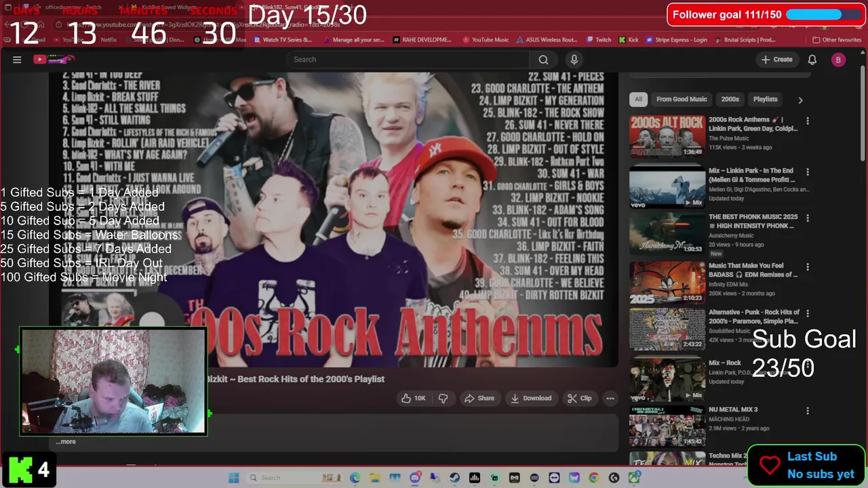Open Best Phonk Music 2025 thumbnail
This screenshot has width=868, height=488.
(x=667, y=234)
